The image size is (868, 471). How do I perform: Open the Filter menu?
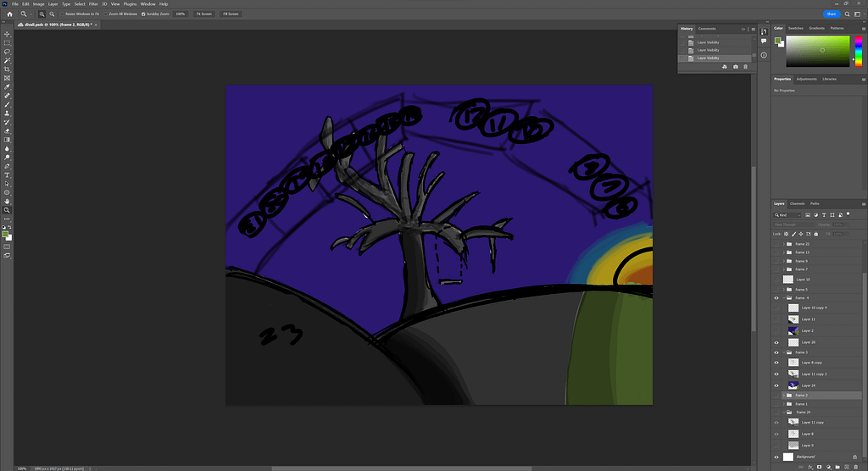pyautogui.click(x=93, y=3)
